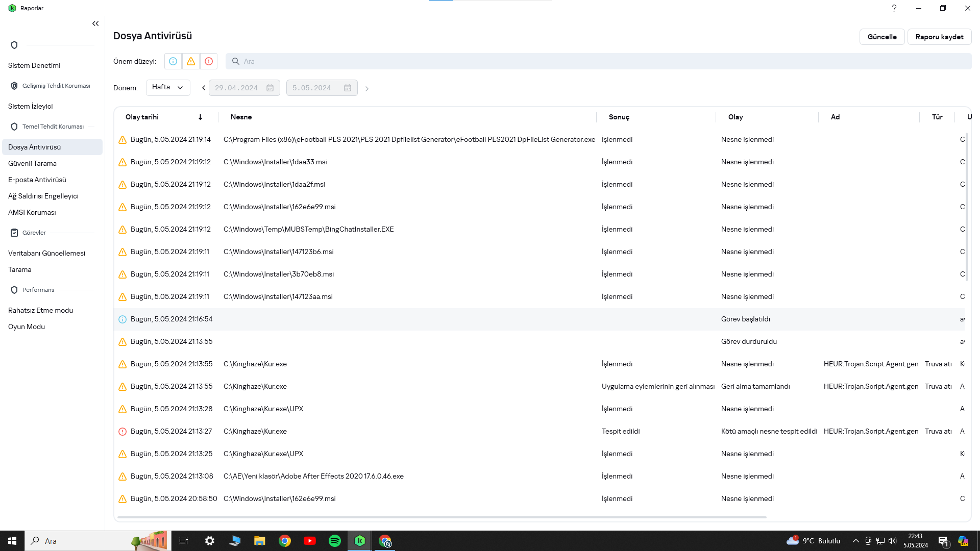Toggle the informational importance filter icon
Viewport: 980px width, 551px height.
[x=173, y=61]
